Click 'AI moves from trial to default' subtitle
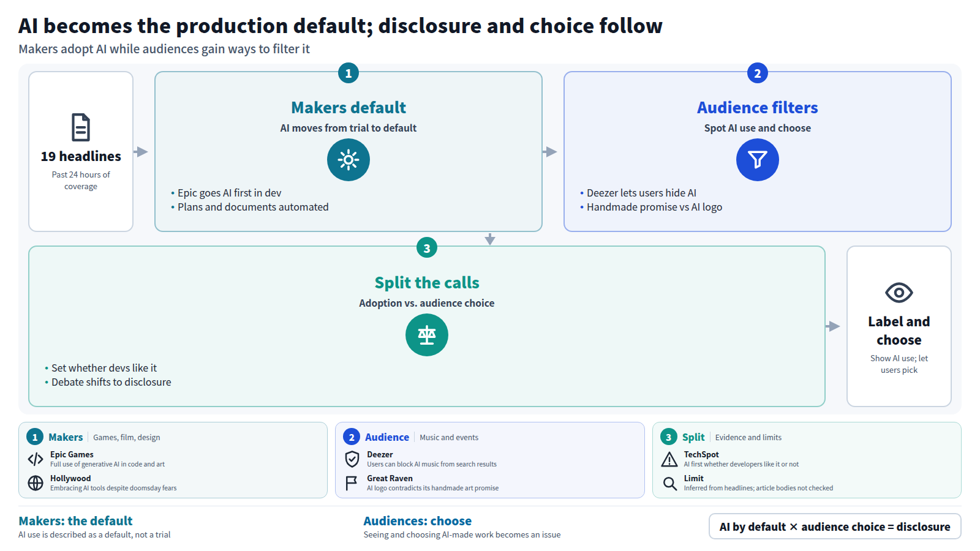 click(349, 128)
